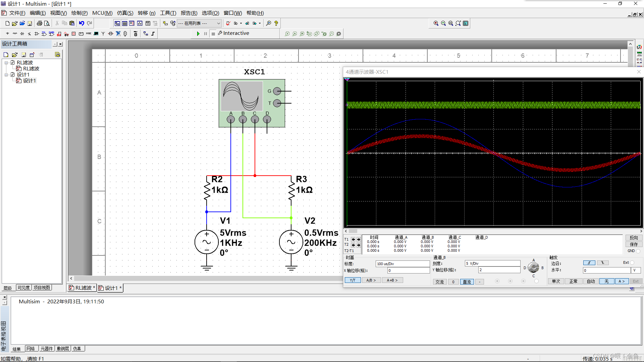Image resolution: width=644 pixels, height=362 pixels.
Task: Select the Ext trigger radio button
Action: 632,262
